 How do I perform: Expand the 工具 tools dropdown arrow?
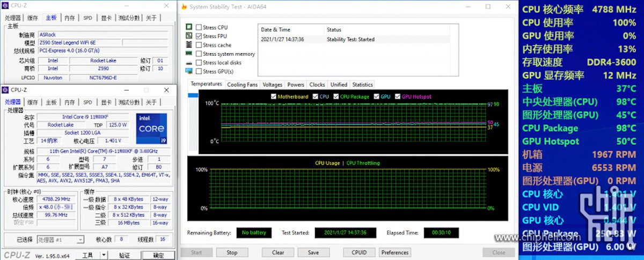(x=104, y=255)
